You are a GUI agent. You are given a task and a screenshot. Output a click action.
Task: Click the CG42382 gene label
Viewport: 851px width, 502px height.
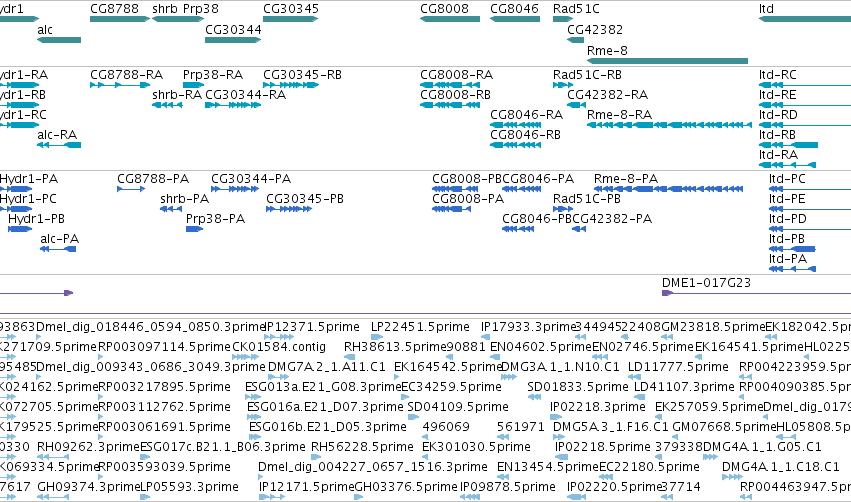[x=595, y=29]
